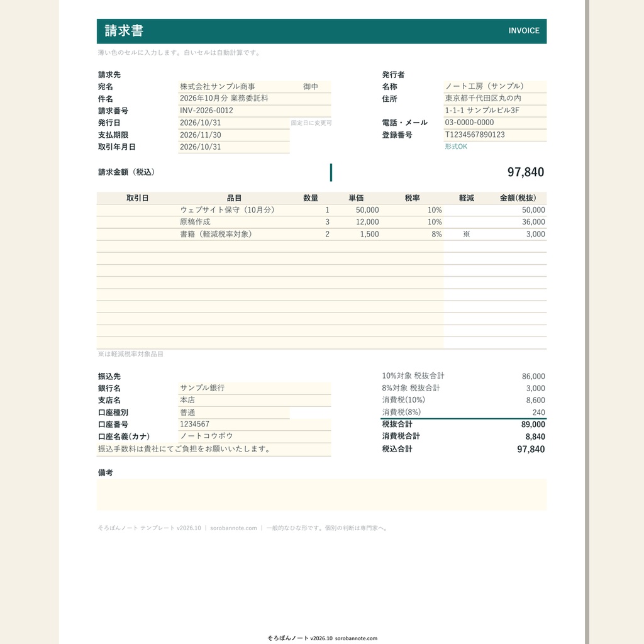Click the 金額(税抜) column header
This screenshot has width=644, height=644.
tap(518, 198)
